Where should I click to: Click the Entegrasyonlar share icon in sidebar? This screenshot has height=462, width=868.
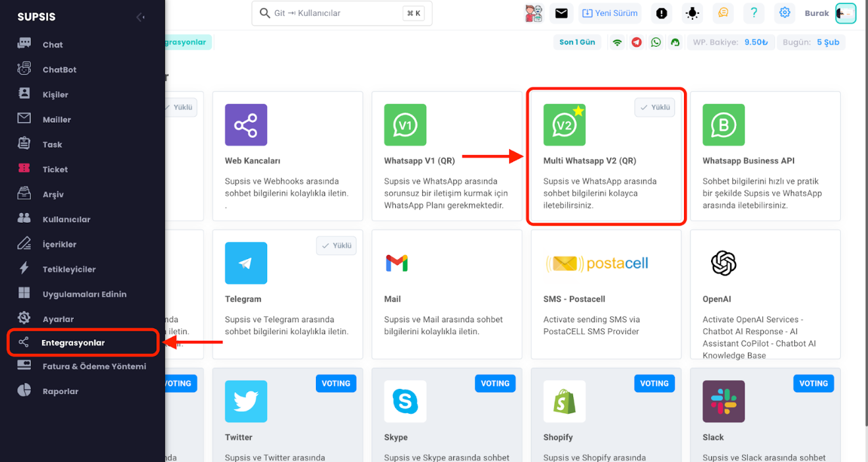point(24,343)
